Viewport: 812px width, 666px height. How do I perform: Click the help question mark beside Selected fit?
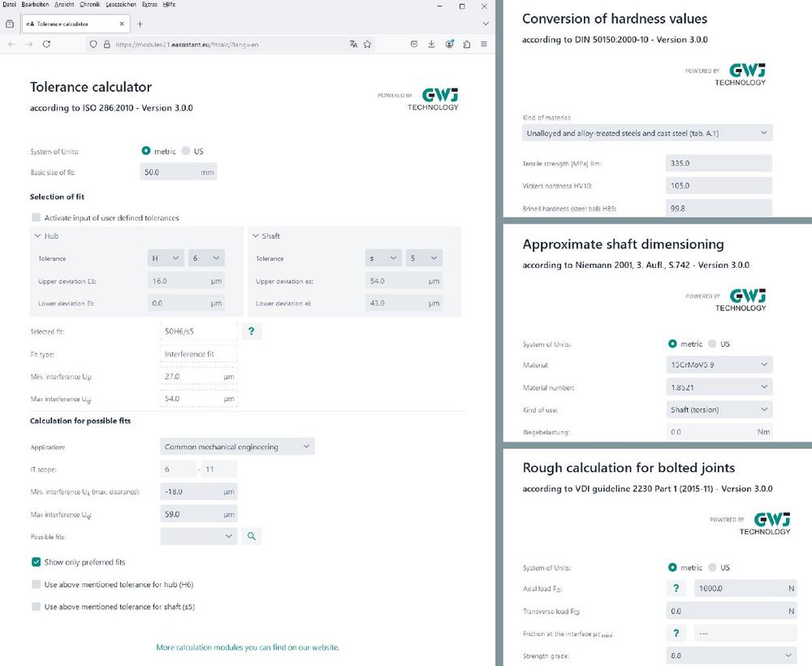tap(252, 331)
